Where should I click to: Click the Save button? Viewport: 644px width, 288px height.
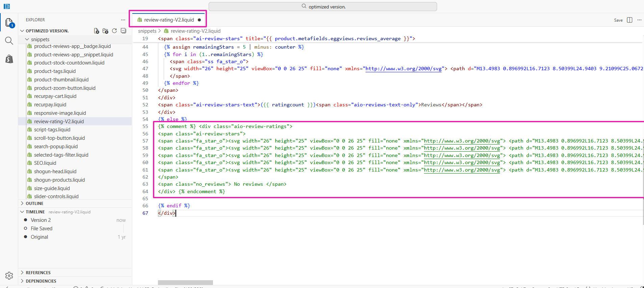click(x=618, y=20)
